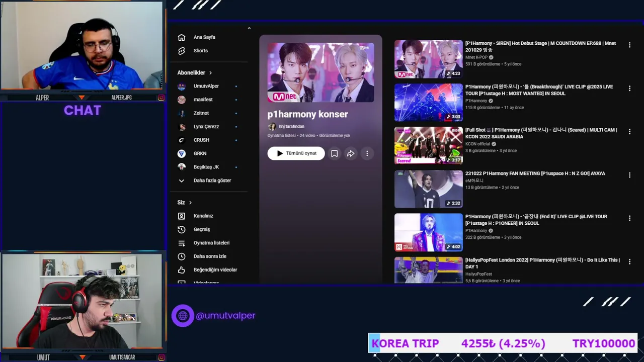Open hhj tarafından uploader link

tap(291, 127)
